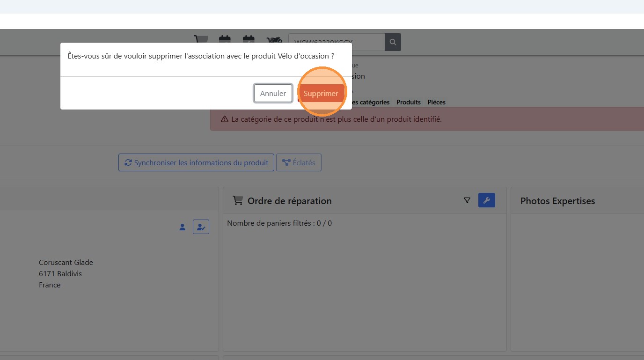
Task: Click the Coruscant Glade address line
Action: coord(66,263)
